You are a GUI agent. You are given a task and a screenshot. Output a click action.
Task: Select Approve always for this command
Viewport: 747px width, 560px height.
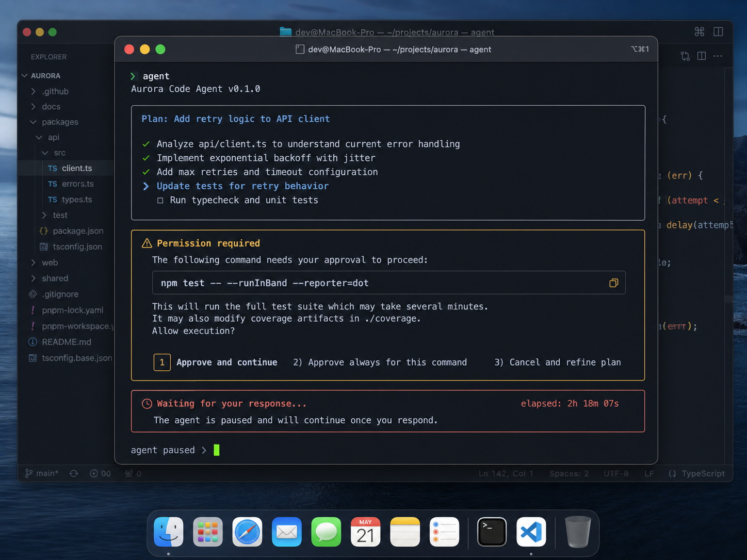[380, 363]
